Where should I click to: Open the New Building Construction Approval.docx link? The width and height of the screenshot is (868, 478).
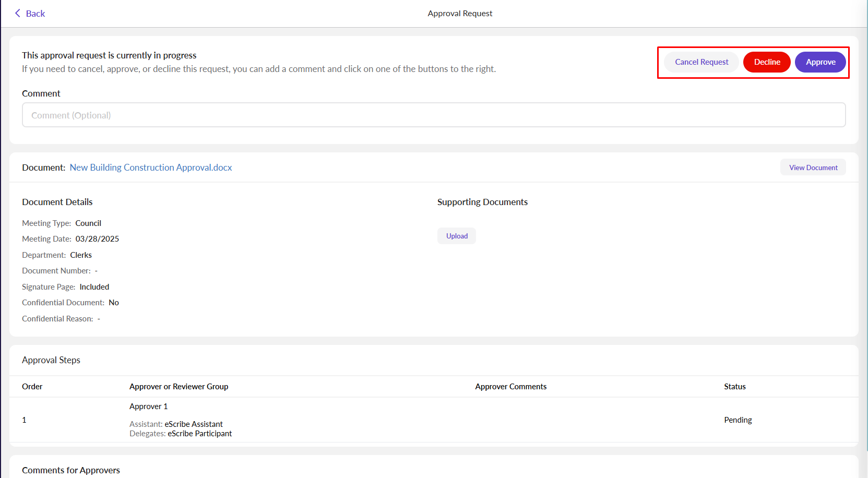(x=151, y=168)
